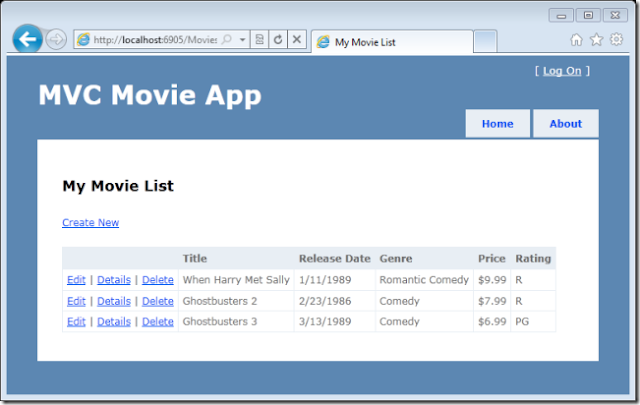
Task: Open the About navigation menu item
Action: pyautogui.click(x=566, y=123)
